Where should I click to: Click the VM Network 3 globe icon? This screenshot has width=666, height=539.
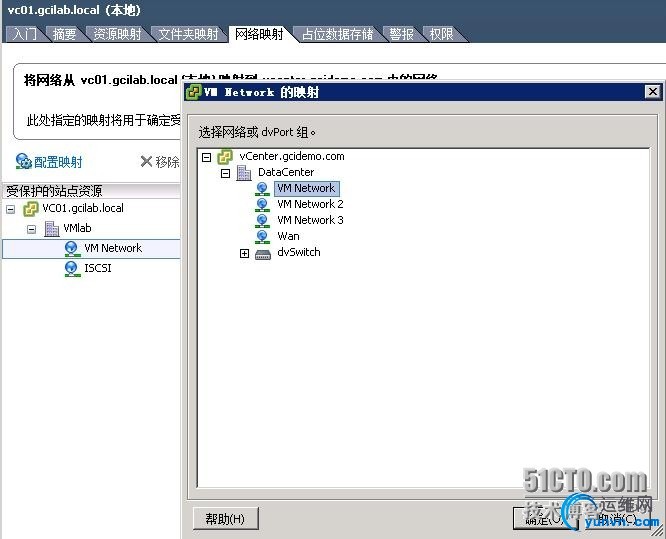pos(262,221)
